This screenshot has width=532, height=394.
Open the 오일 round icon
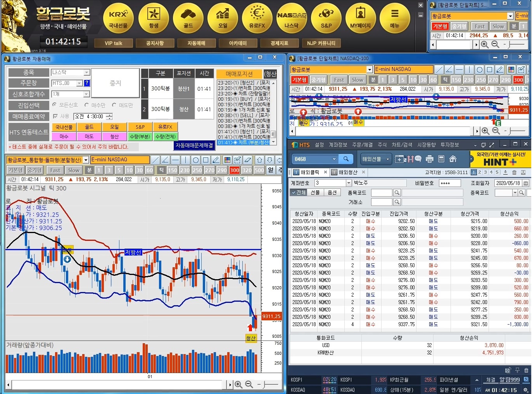tap(223, 19)
